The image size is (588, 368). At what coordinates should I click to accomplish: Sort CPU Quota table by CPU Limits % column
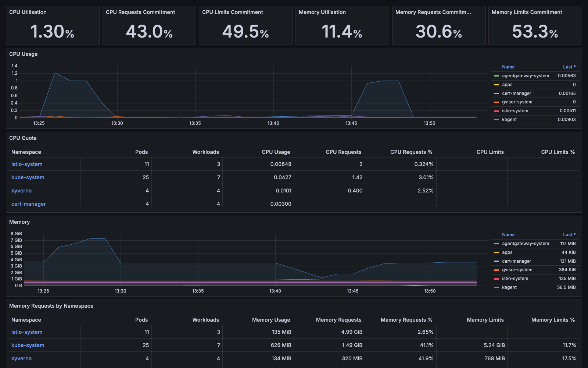[558, 152]
